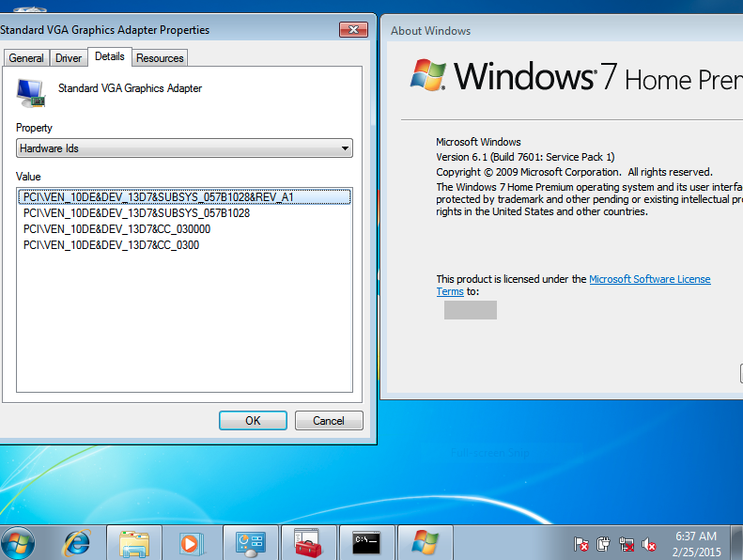Open Windows Media Player taskbar icon
The width and height of the screenshot is (743, 560).
[192, 543]
